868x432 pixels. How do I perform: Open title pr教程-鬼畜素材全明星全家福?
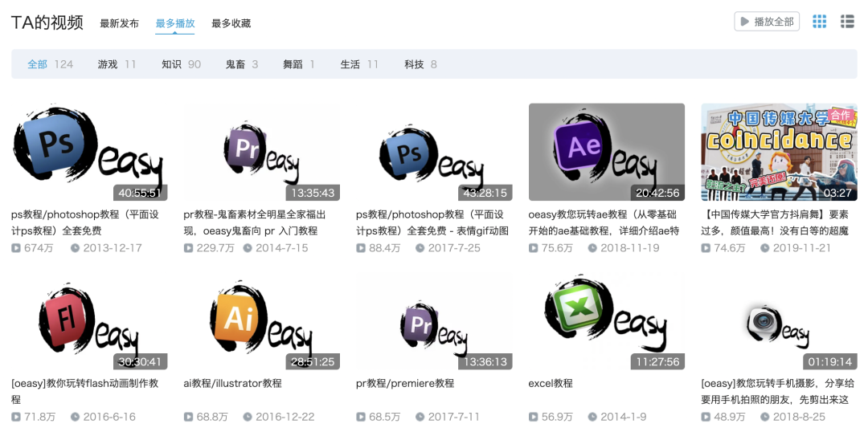[x=256, y=222]
